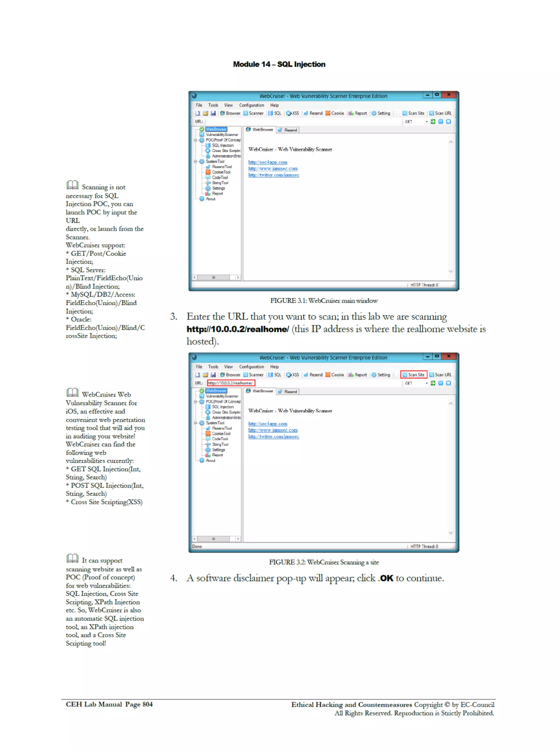Open the Configuration menu in Figure 3.1 window

(251, 105)
